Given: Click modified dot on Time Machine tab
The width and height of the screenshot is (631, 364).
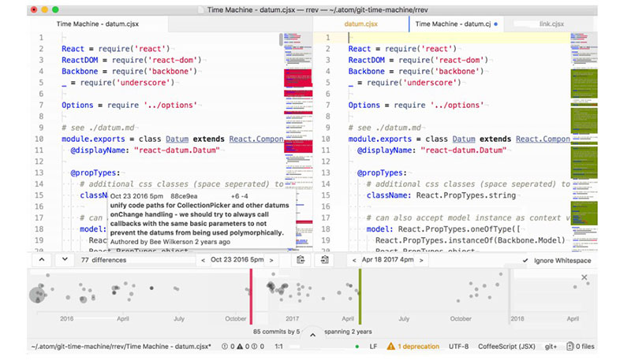Looking at the screenshot, I should [496, 24].
